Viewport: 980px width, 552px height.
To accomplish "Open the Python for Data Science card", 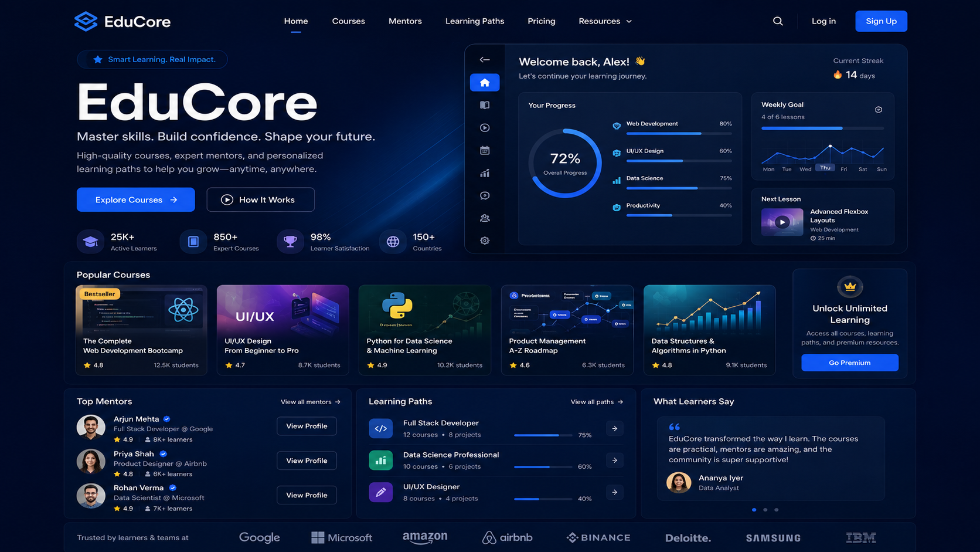I will pos(425,330).
